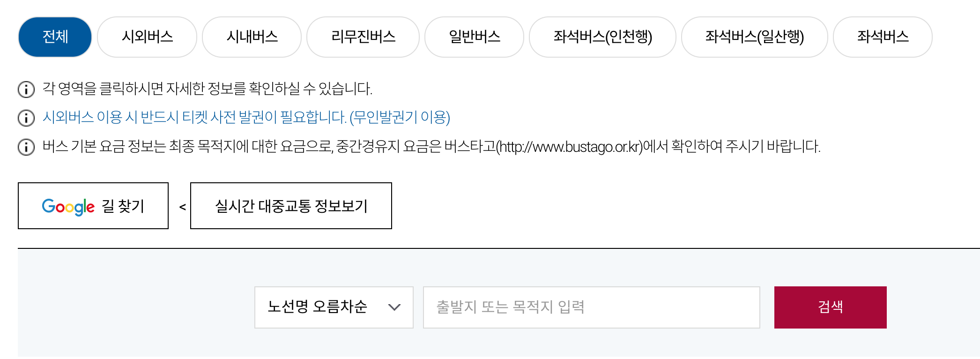Click the info icon beside the first notice

coord(26,90)
